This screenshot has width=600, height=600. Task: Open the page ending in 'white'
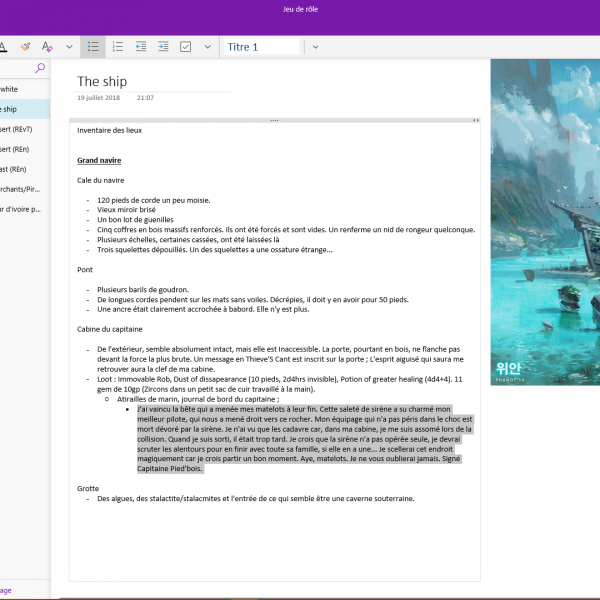pyautogui.click(x=10, y=89)
